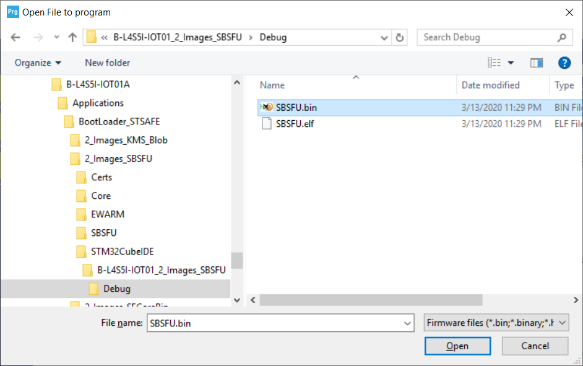Select B-L4S5I-IOT01_2_Images_SBSFU tree folder
Image resolution: width=583 pixels, height=366 pixels.
pos(161,270)
